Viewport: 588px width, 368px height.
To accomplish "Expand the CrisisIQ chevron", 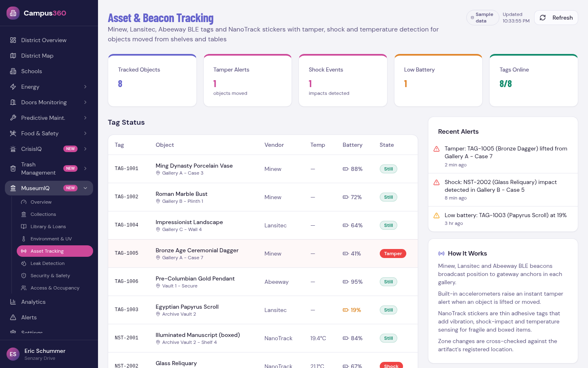I will coord(85,149).
